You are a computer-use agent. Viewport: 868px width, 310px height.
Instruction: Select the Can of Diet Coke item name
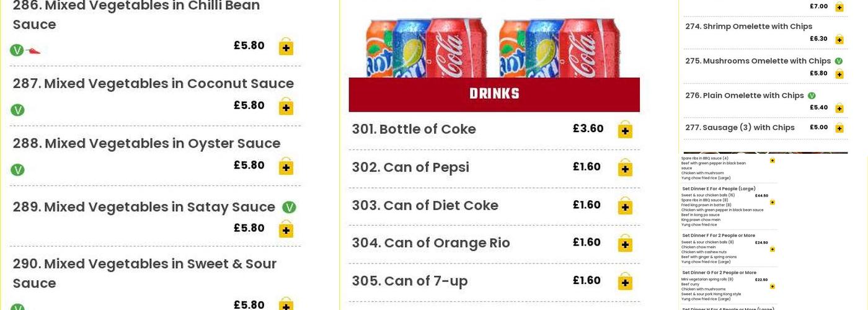[x=425, y=206]
